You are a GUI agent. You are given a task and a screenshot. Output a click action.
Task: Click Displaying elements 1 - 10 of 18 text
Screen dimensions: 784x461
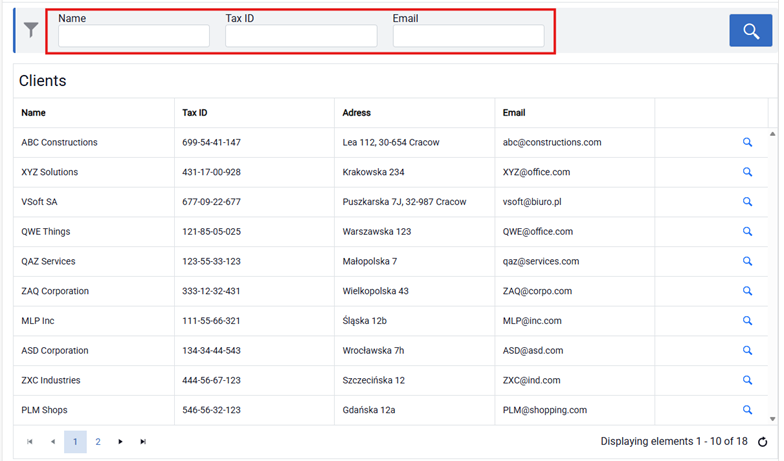674,441
